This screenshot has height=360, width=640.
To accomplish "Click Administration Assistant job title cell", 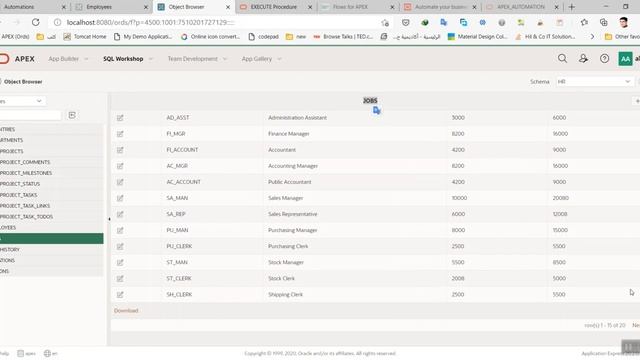I will pyautogui.click(x=297, y=118).
